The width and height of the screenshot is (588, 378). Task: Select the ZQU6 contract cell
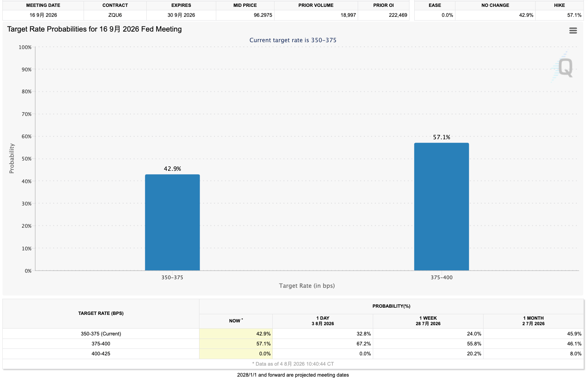115,15
